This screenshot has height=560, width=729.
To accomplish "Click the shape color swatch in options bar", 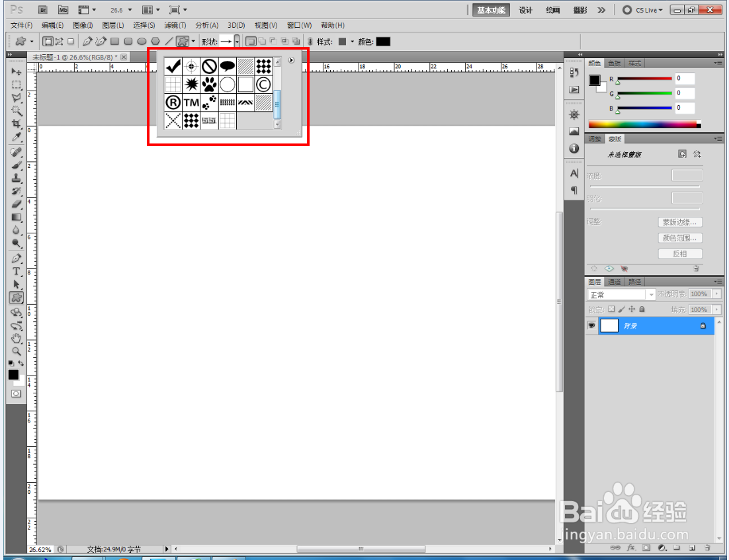I will pos(383,42).
